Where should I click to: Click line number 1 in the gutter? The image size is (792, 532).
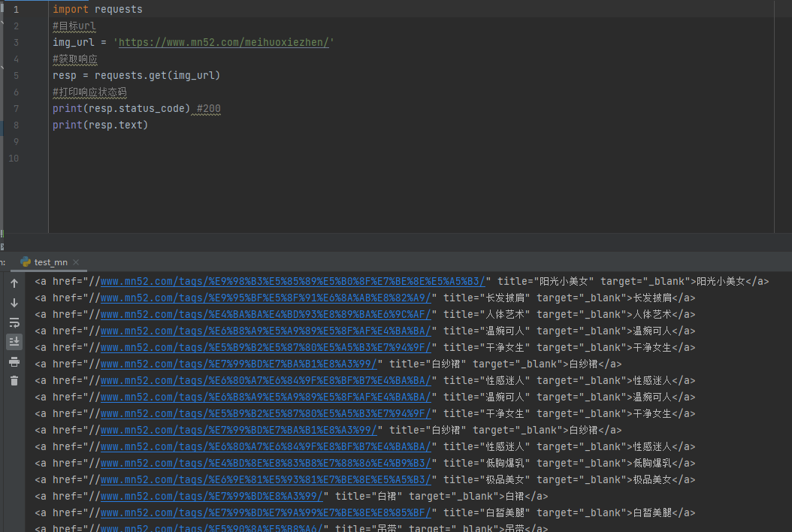(17, 10)
